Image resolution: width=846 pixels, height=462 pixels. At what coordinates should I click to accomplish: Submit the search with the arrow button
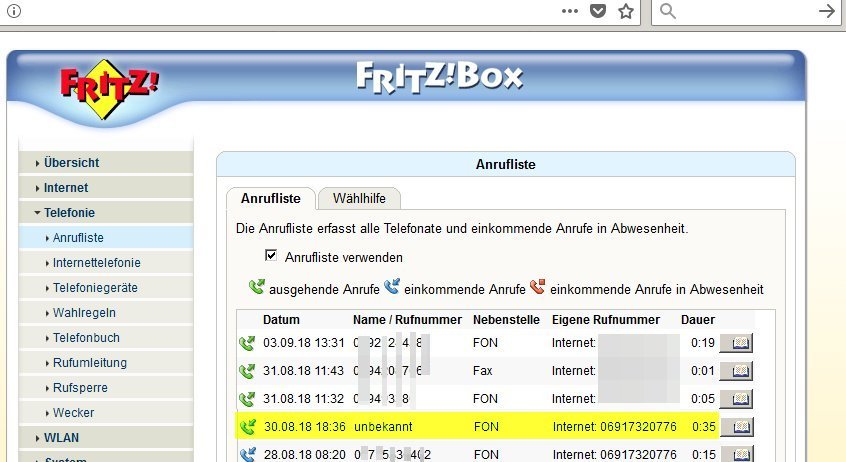(x=827, y=11)
